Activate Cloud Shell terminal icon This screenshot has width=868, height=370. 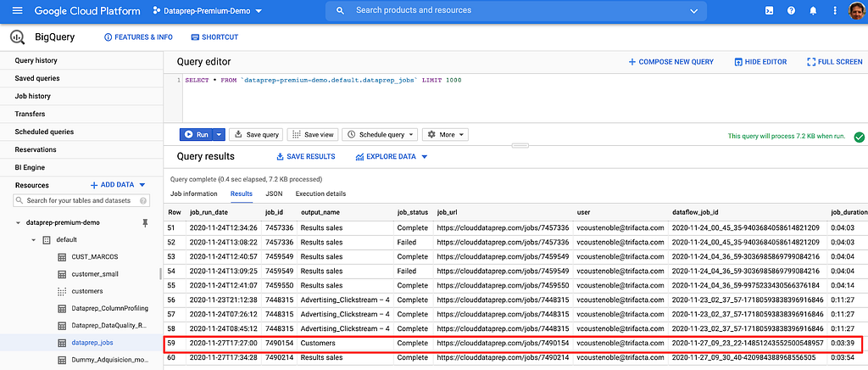(769, 10)
